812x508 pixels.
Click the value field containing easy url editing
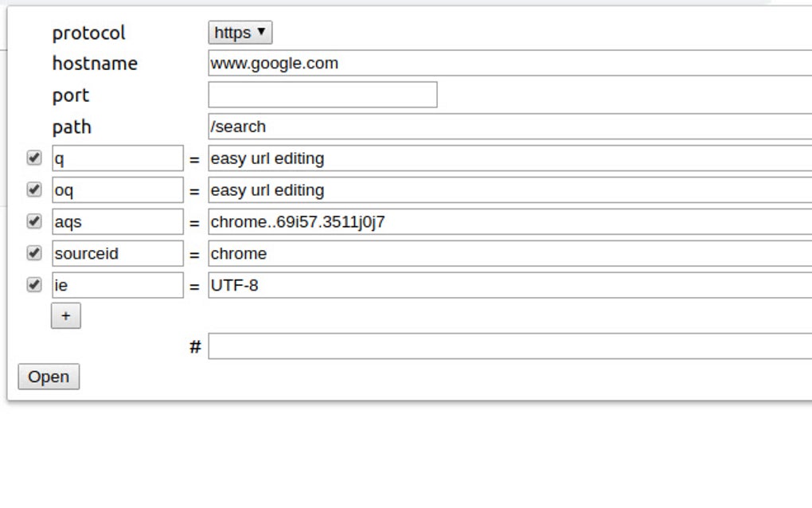click(398, 158)
